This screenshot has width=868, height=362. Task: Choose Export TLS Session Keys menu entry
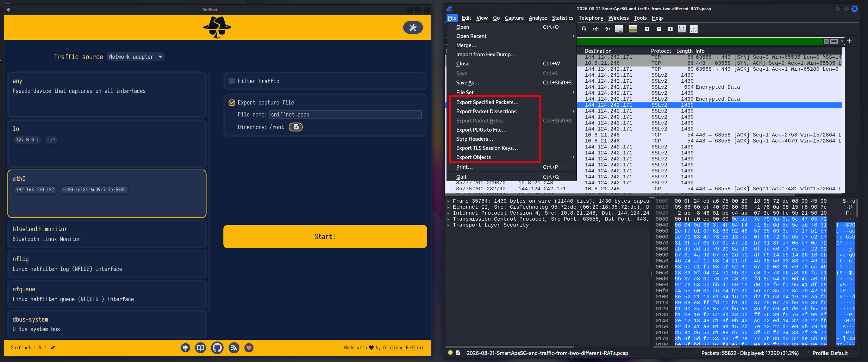click(511, 148)
